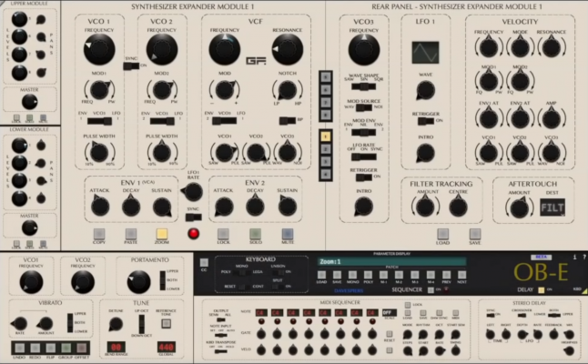The width and height of the screenshot is (588, 364).
Task: Click the patch MONO button
Action: (x=352, y=275)
